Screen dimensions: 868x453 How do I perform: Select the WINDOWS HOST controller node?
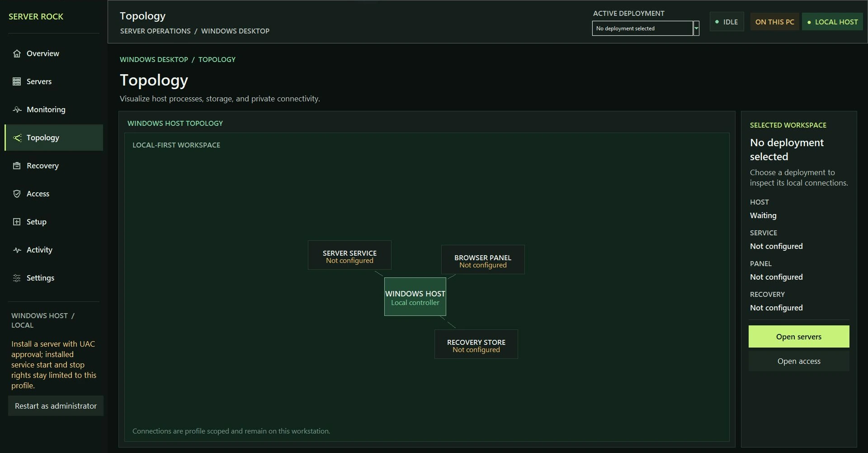(x=415, y=297)
